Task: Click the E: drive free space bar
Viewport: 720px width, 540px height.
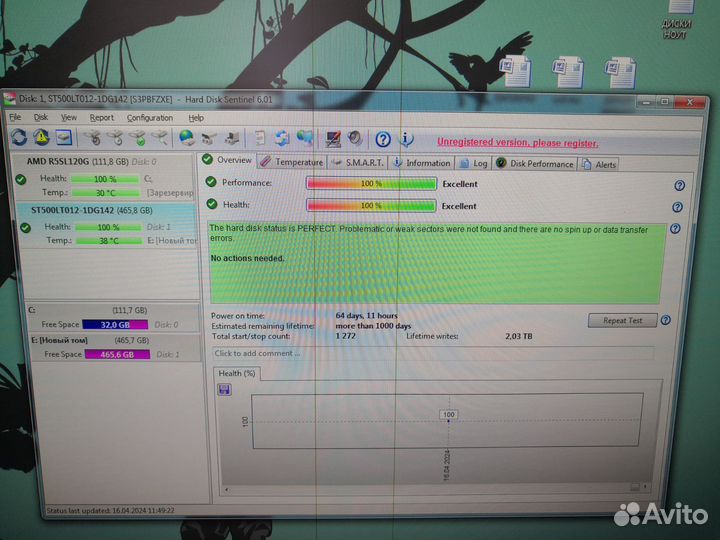Action: [x=114, y=355]
